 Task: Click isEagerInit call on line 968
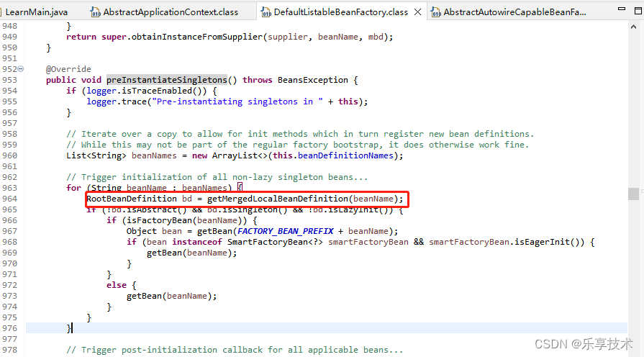[x=542, y=242]
